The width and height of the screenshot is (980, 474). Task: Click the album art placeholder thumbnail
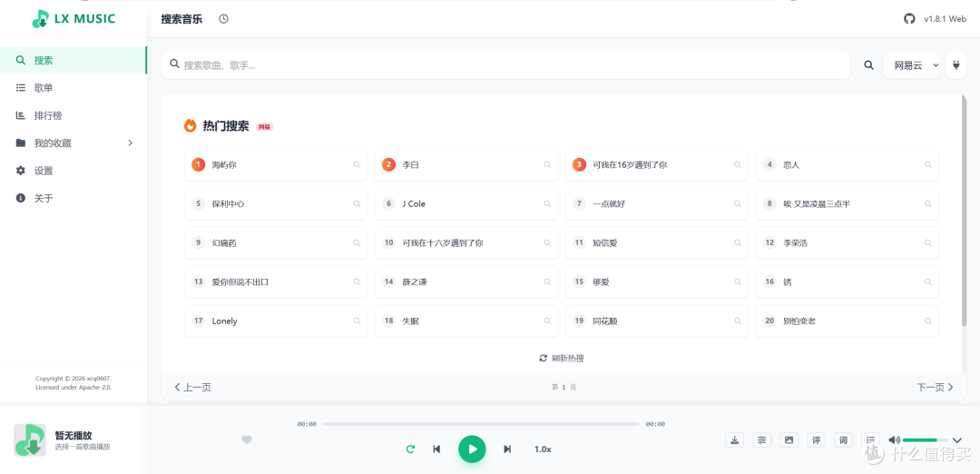pos(30,440)
